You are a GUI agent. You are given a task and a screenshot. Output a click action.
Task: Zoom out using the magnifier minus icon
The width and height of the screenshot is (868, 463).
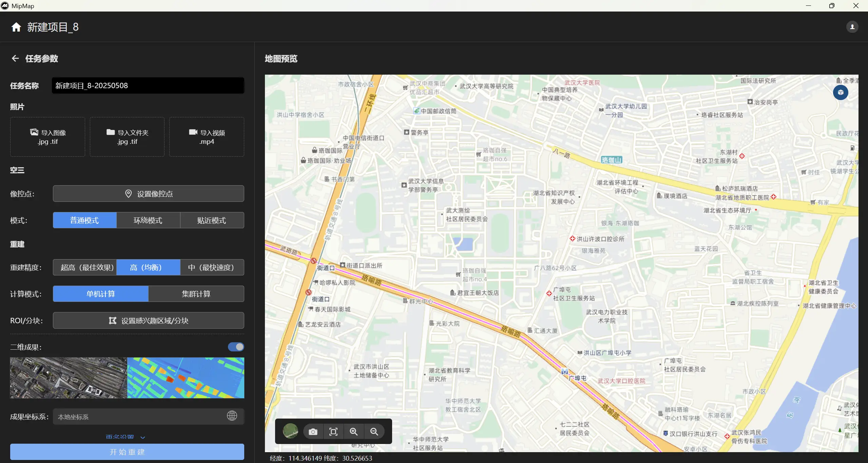pyautogui.click(x=374, y=431)
